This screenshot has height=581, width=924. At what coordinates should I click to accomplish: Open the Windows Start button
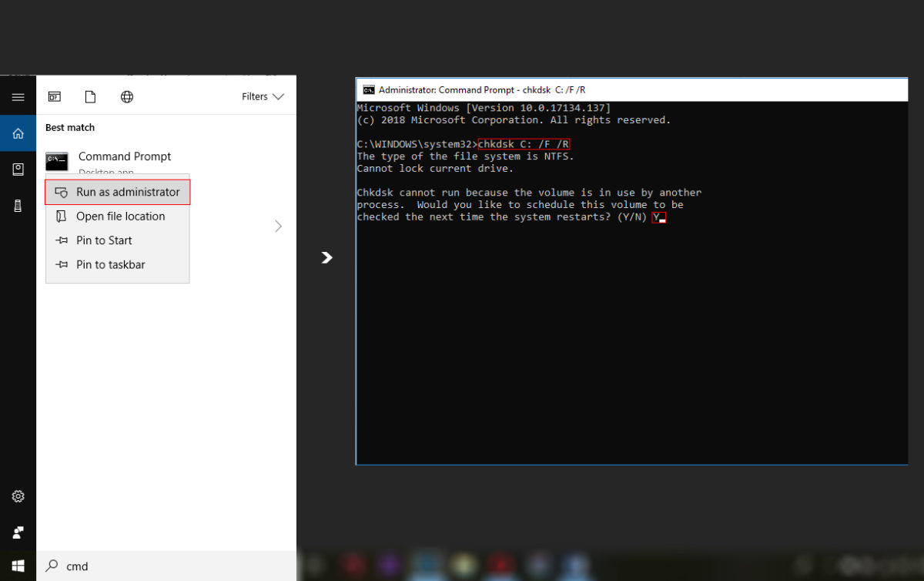(17, 566)
